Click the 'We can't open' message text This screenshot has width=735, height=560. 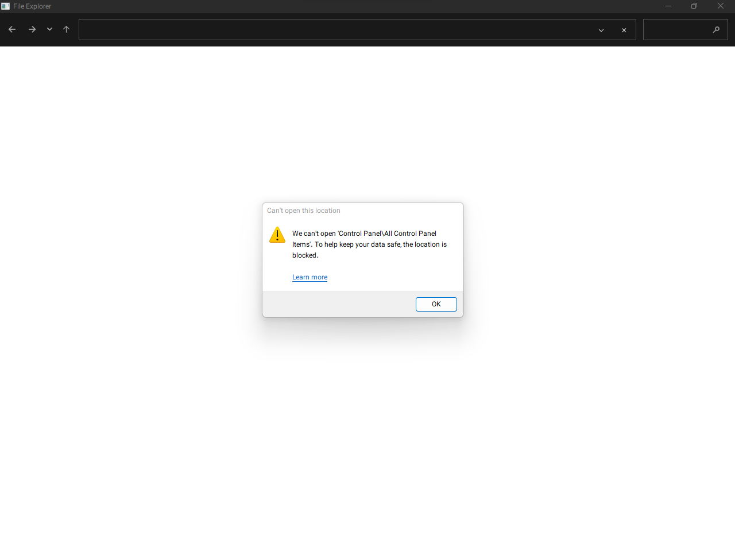coord(369,244)
